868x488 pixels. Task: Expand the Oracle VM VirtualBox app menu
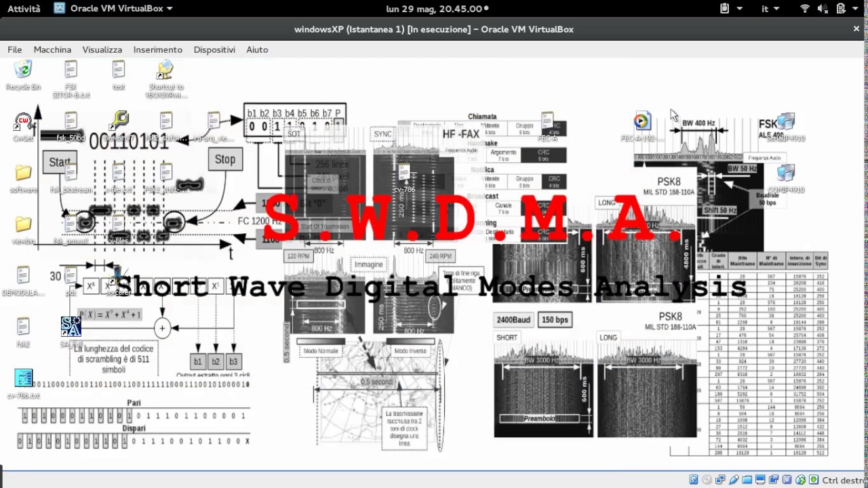click(x=113, y=9)
